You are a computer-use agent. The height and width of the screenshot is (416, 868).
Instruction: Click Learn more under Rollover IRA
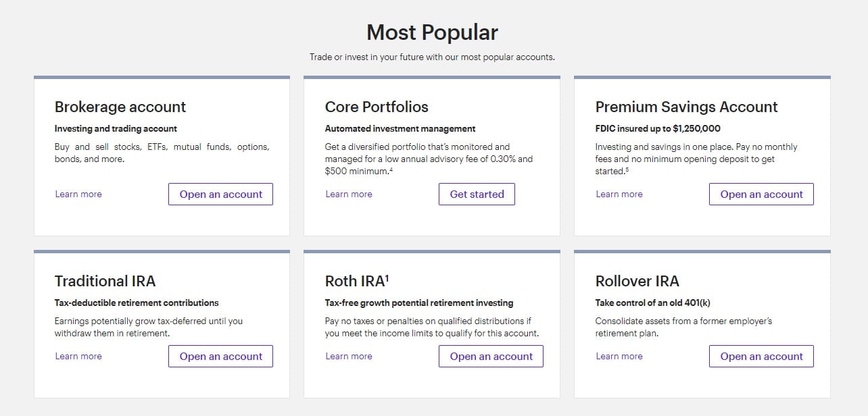tap(619, 356)
